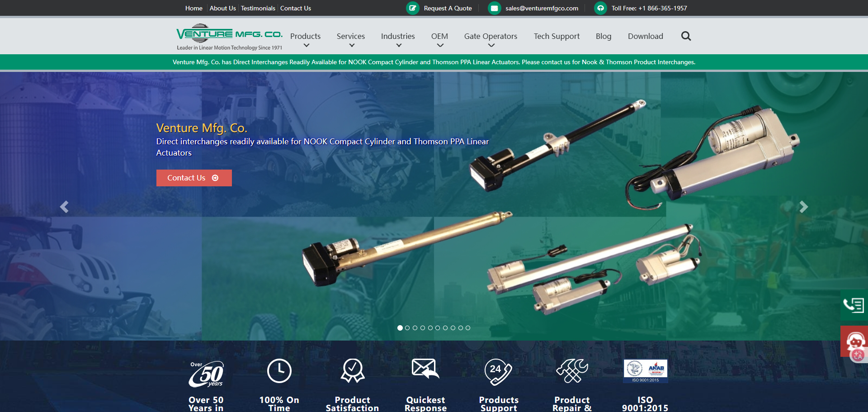The image size is (868, 412).
Task: Select the last carousel slide dot
Action: 468,328
